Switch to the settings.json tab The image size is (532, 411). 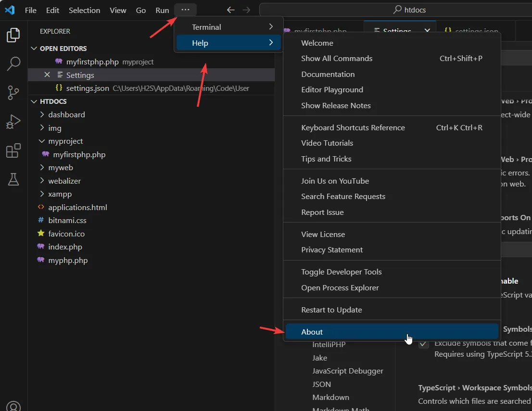(476, 31)
